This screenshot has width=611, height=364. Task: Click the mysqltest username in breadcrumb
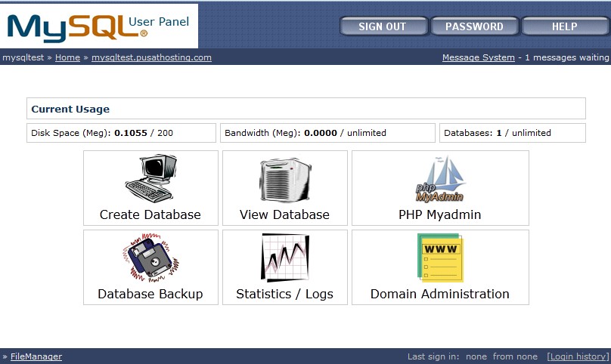(x=23, y=57)
